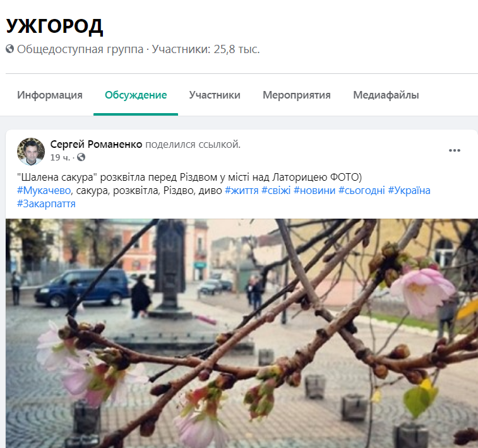Click Сергей Романенко's profile avatar
Viewport: 478px width, 448px height.
click(x=31, y=151)
